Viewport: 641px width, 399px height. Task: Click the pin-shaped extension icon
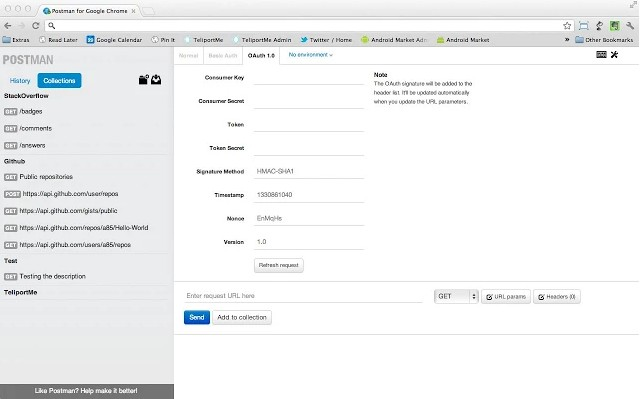tap(599, 26)
